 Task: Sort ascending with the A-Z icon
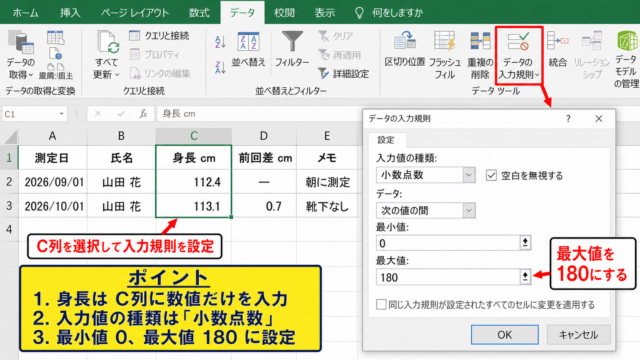(220, 42)
